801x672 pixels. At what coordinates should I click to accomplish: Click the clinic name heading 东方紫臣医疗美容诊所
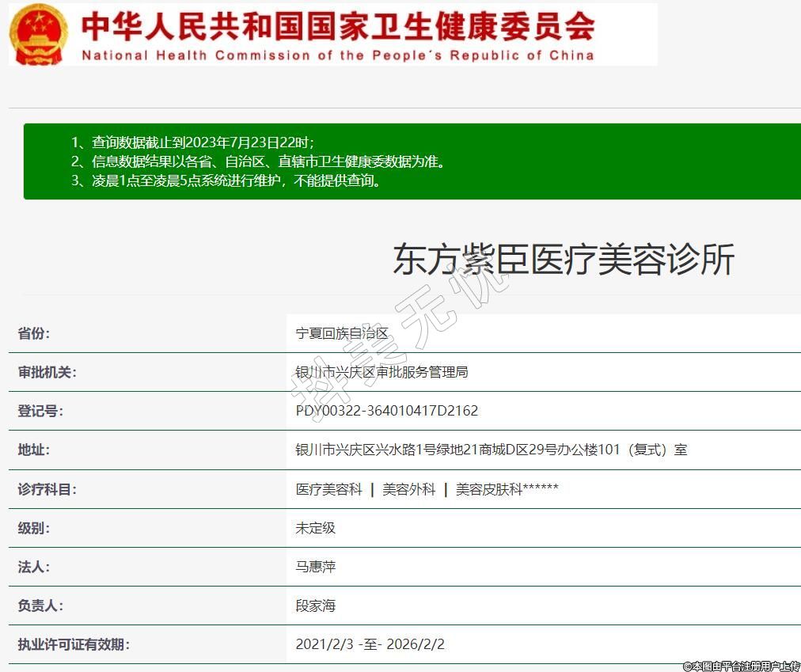[x=564, y=260]
